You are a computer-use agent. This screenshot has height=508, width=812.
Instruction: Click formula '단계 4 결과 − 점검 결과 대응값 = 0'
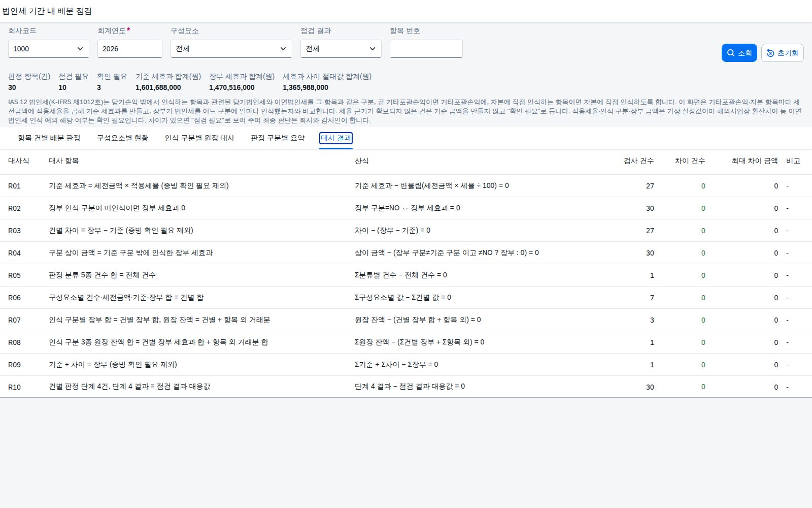pos(410,387)
